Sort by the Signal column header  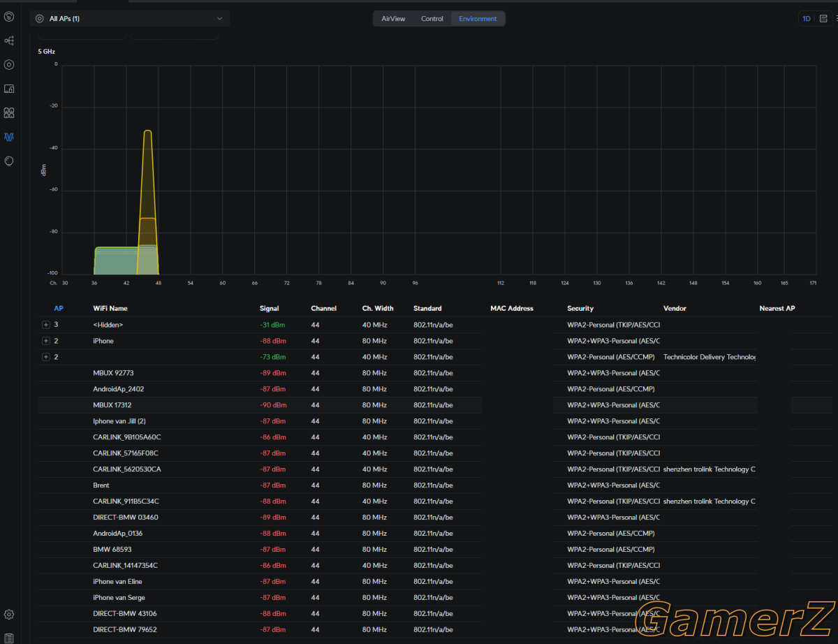point(269,309)
